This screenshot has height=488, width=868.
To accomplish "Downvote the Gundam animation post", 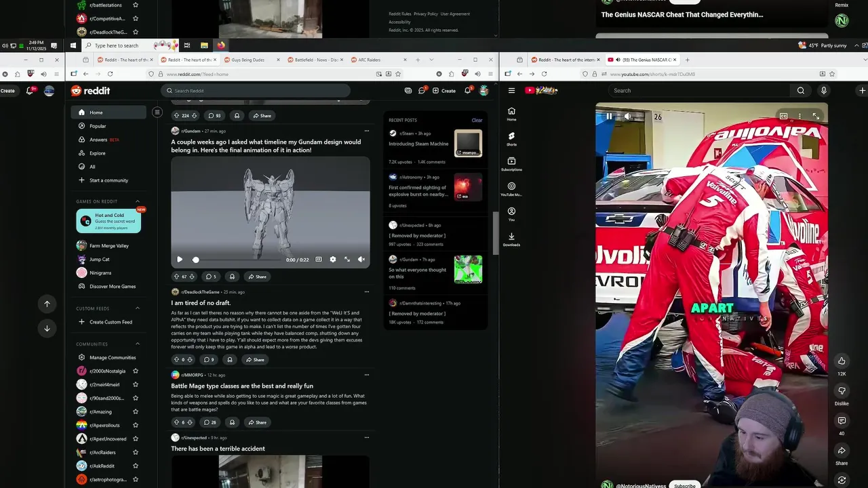I will click(192, 277).
